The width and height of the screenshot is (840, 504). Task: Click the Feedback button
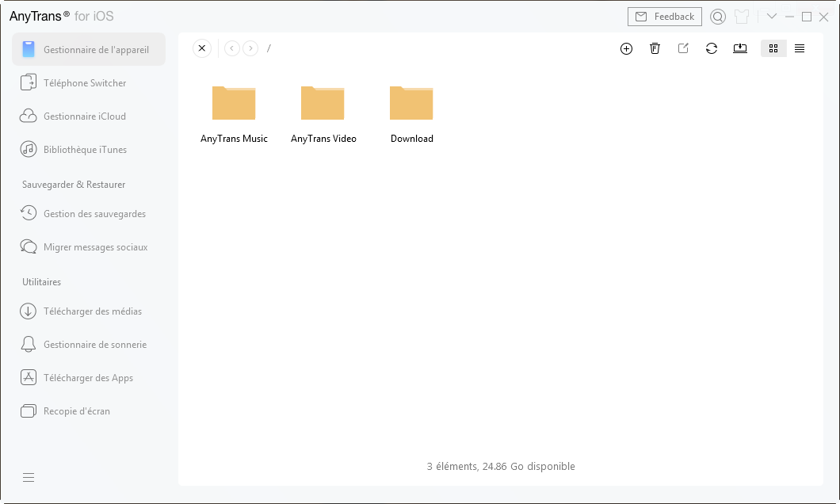pos(664,17)
